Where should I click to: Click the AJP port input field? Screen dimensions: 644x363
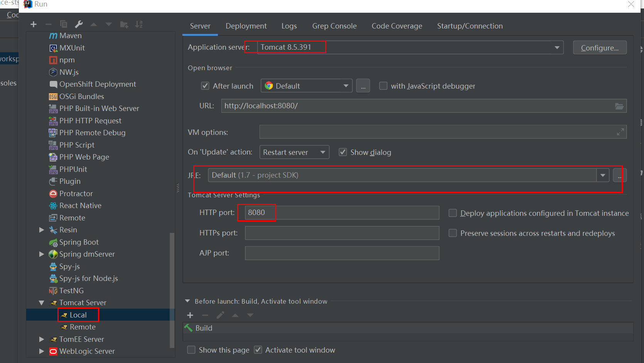[342, 253]
